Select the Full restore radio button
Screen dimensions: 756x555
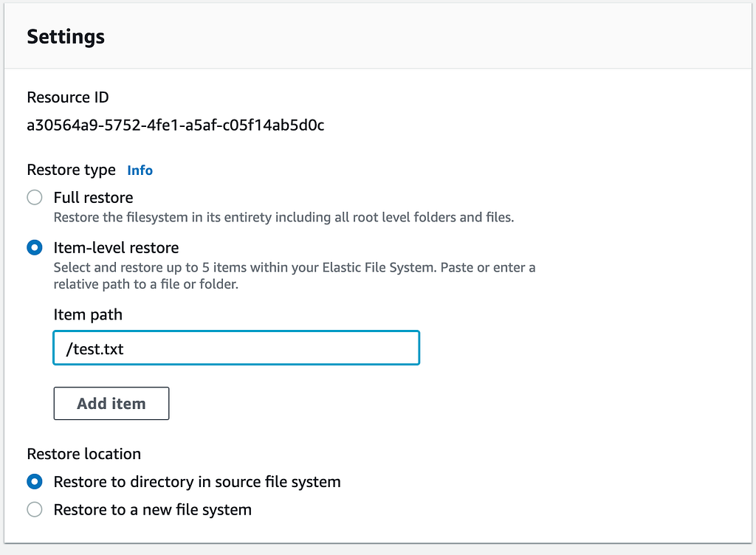pyautogui.click(x=35, y=197)
